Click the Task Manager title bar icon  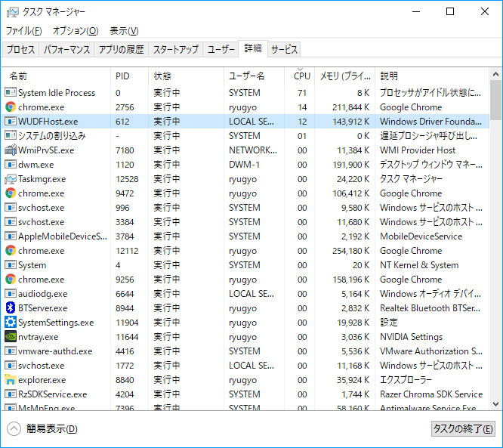click(13, 12)
